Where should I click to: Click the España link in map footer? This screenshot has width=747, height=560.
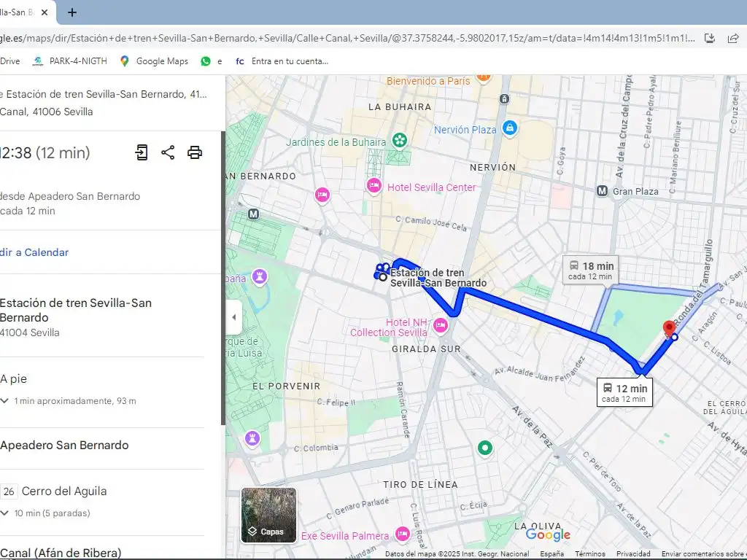[x=551, y=554]
